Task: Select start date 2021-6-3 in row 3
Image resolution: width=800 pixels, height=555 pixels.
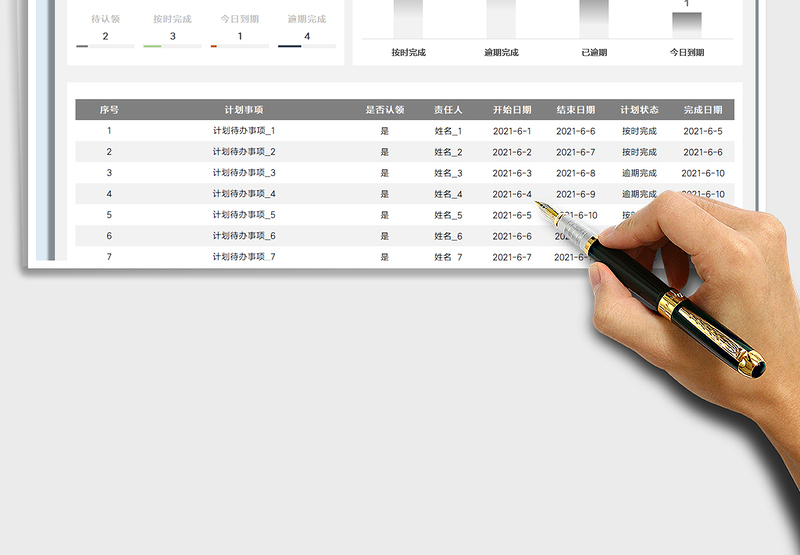Action: pos(512,173)
